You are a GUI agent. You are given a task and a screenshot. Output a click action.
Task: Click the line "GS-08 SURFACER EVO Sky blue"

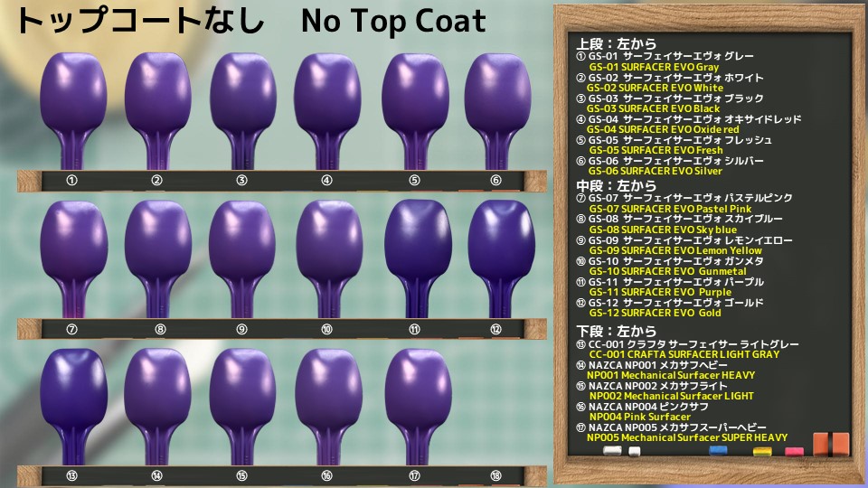(x=663, y=230)
